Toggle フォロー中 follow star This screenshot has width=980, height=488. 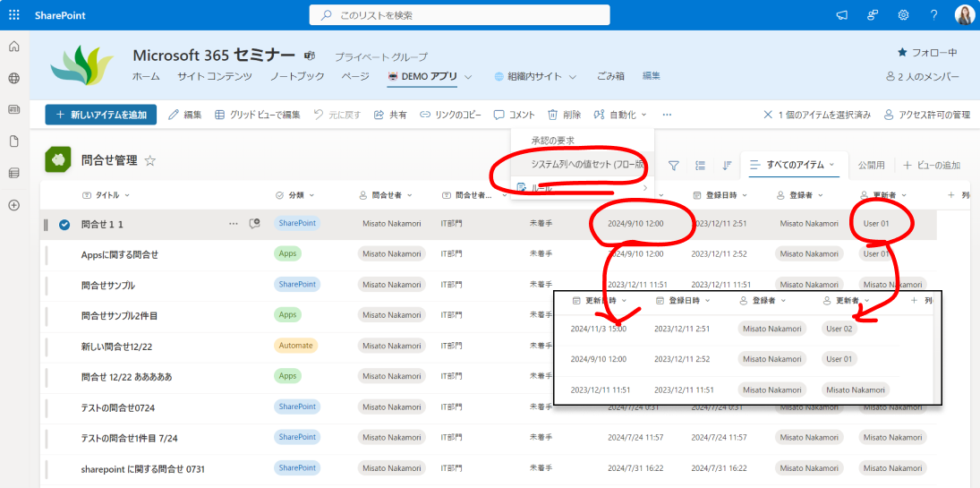pyautogui.click(x=927, y=53)
